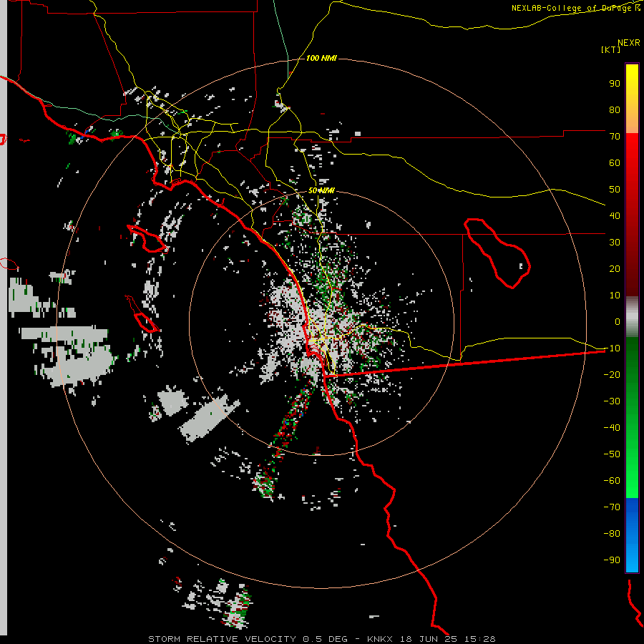Click the 10 value on velocity scale
Image resolution: width=644 pixels, height=644 pixels.
point(615,296)
